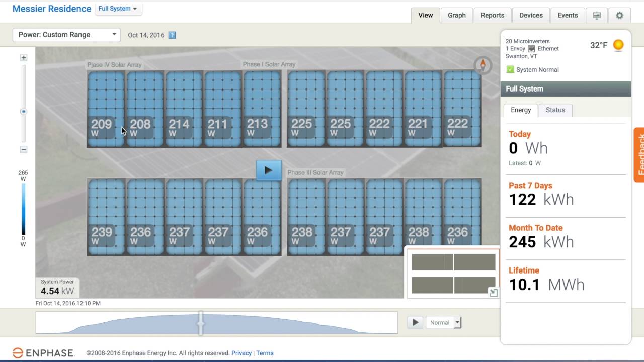Click the Terms link
644x362 pixels.
(x=265, y=353)
